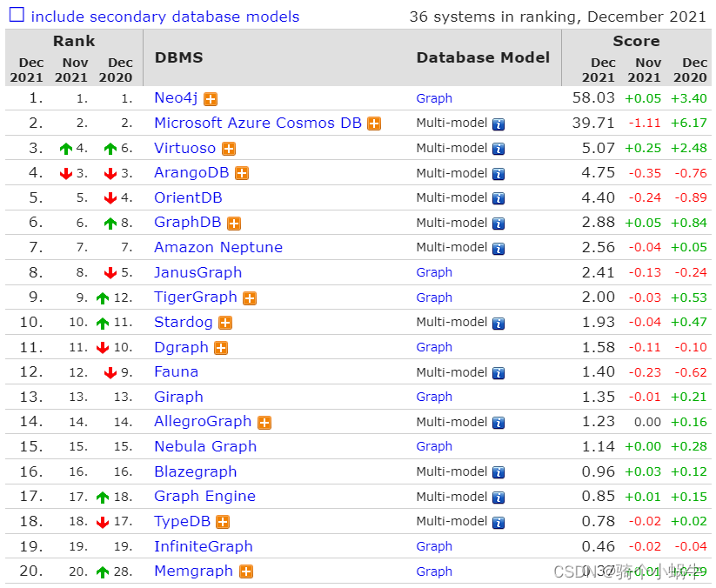Open the InfiniteGraph link
716x588 pixels.
204,546
